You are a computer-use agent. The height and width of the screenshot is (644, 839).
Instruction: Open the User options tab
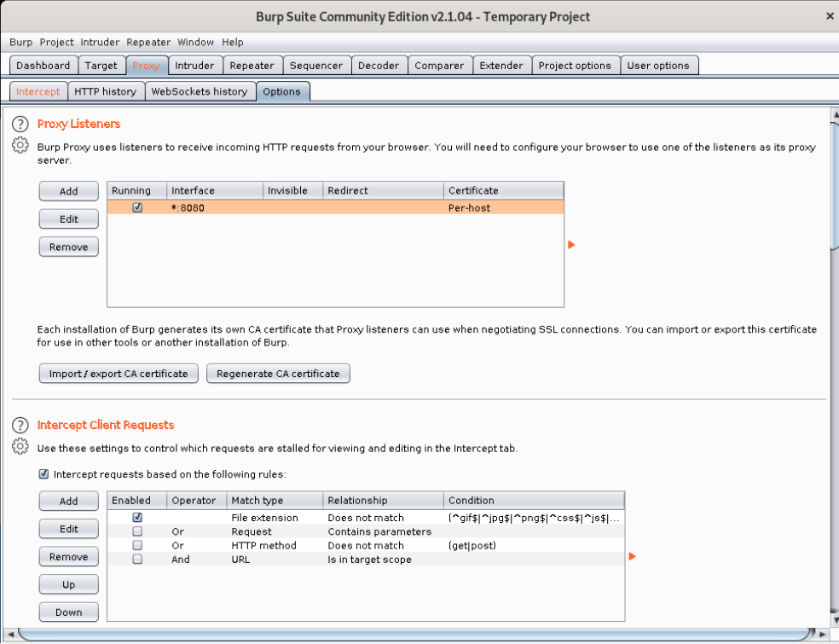[x=659, y=66]
